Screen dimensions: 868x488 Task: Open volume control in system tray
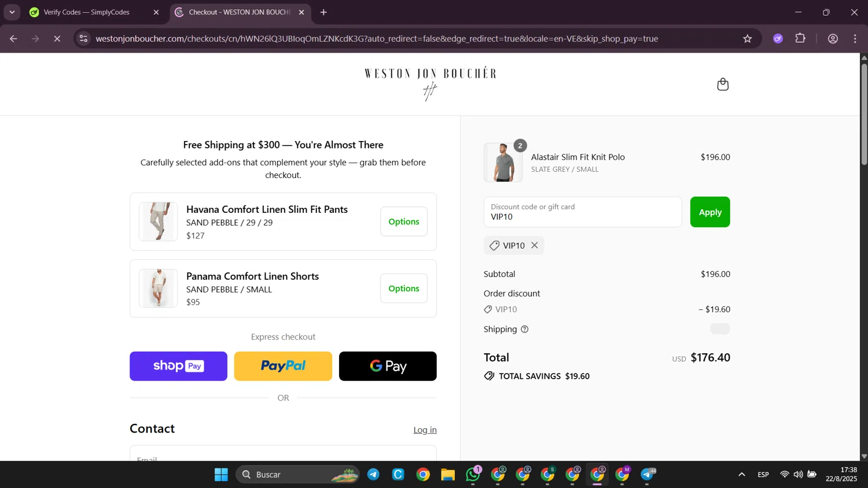pyautogui.click(x=798, y=475)
